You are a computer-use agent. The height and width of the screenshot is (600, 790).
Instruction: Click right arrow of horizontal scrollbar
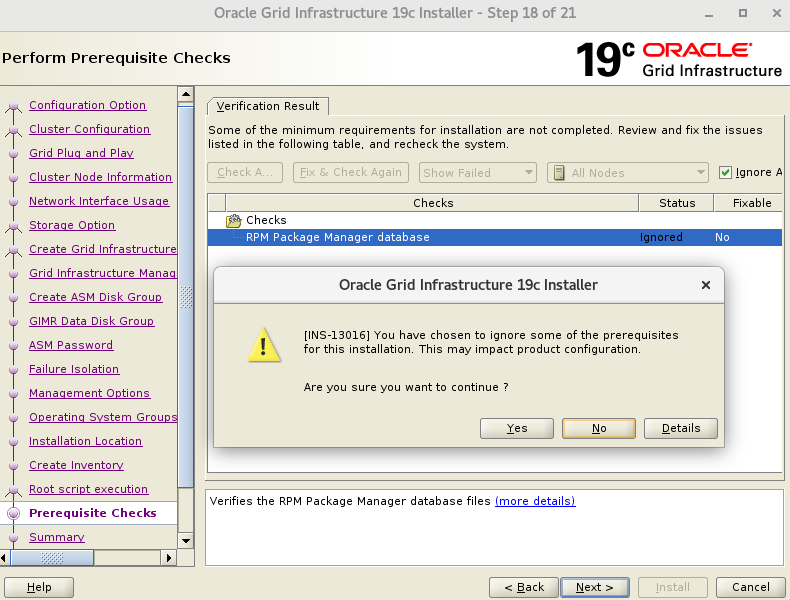point(169,558)
